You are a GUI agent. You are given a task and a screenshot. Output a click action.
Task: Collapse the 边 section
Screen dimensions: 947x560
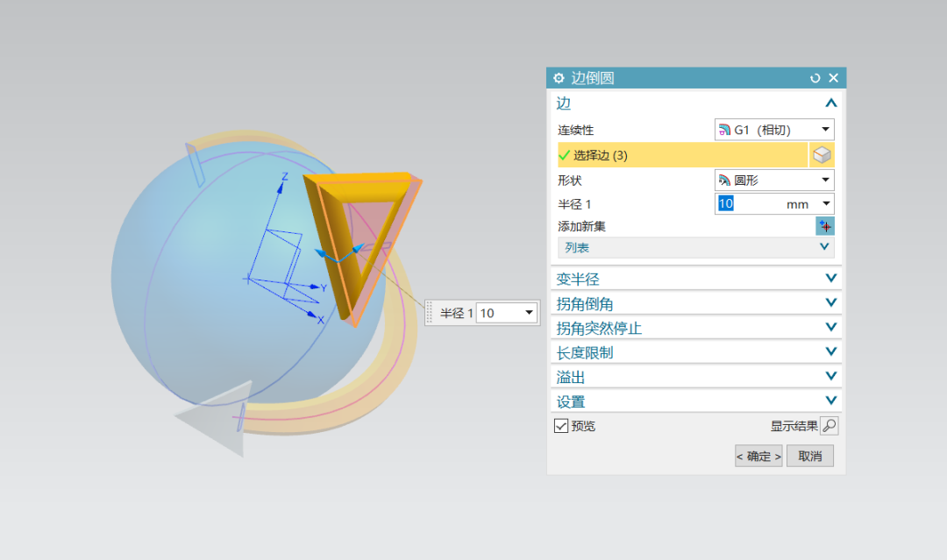(830, 103)
